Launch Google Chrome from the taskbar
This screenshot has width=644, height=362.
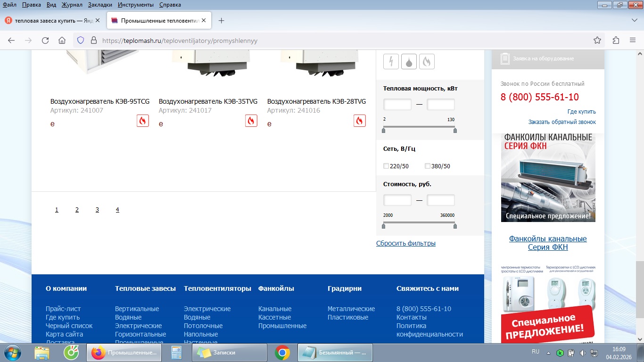(282, 352)
